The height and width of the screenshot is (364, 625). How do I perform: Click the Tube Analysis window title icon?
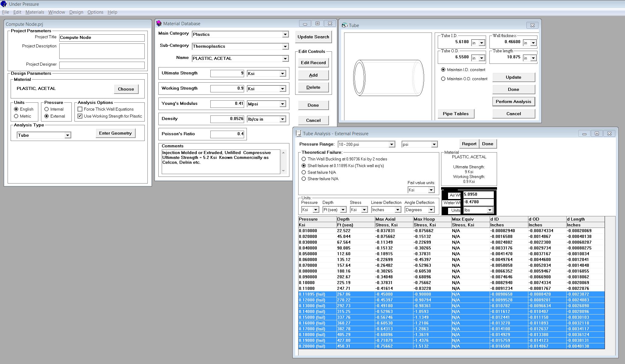click(299, 133)
